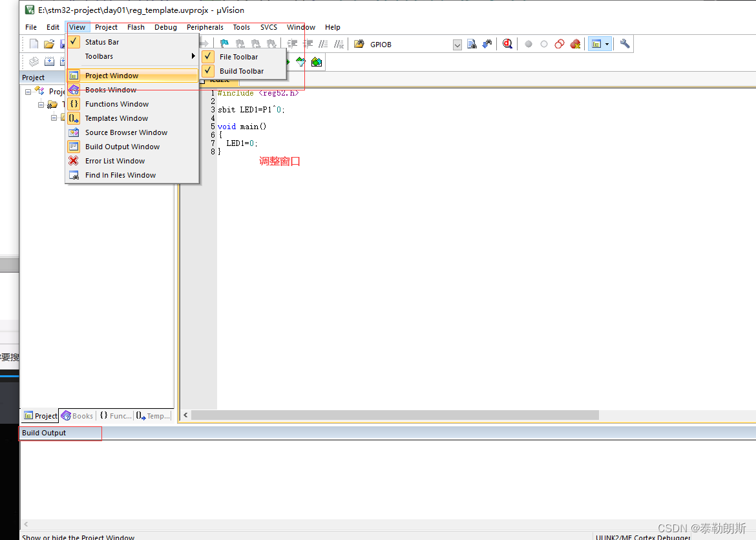Toggle the Status Bar checkmark

74,42
